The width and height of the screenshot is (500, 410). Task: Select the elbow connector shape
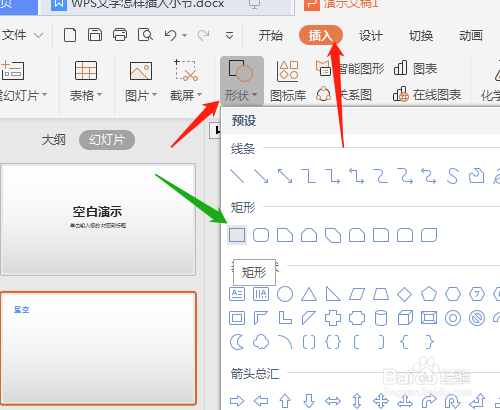point(309,176)
